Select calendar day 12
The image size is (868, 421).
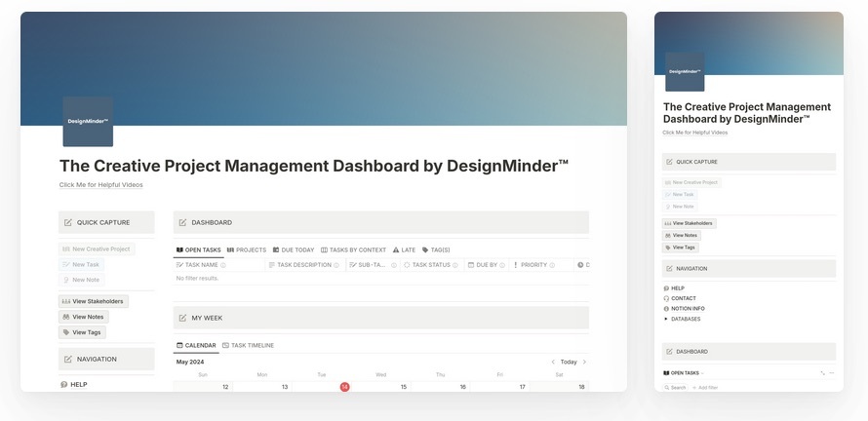225,387
